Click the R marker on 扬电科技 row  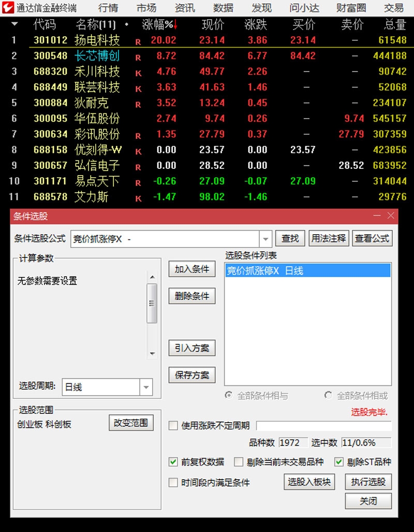138,42
